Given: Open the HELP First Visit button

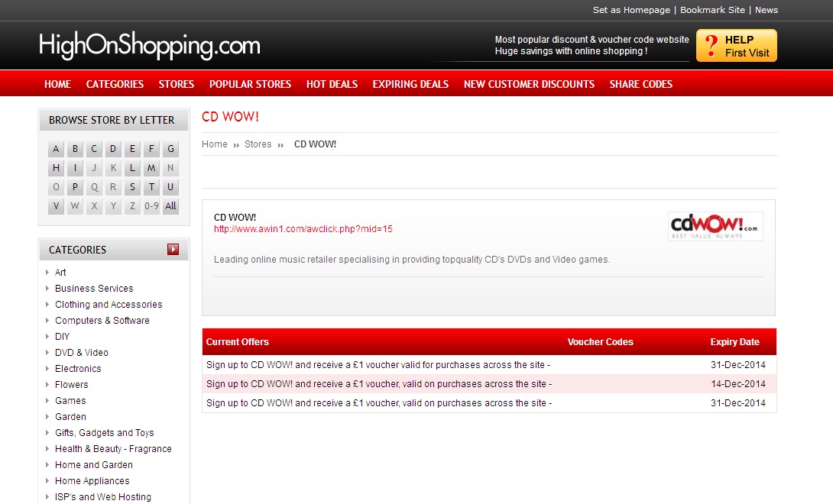Looking at the screenshot, I should (x=736, y=46).
